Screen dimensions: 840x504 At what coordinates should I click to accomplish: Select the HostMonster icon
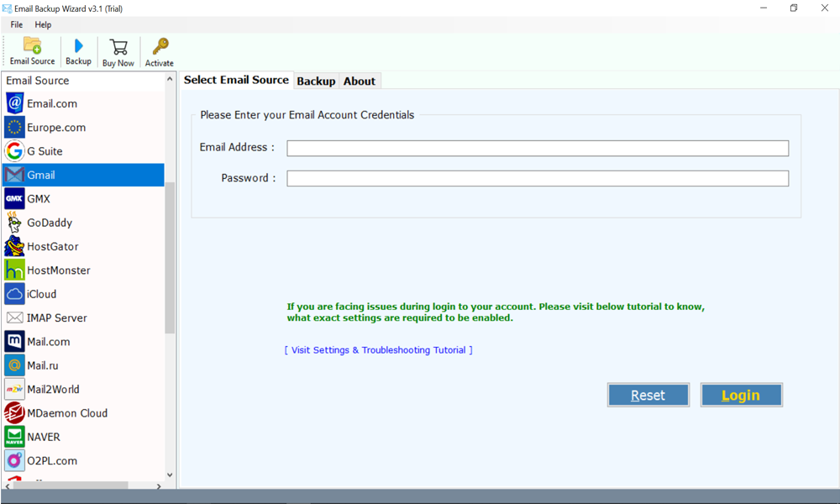click(14, 270)
